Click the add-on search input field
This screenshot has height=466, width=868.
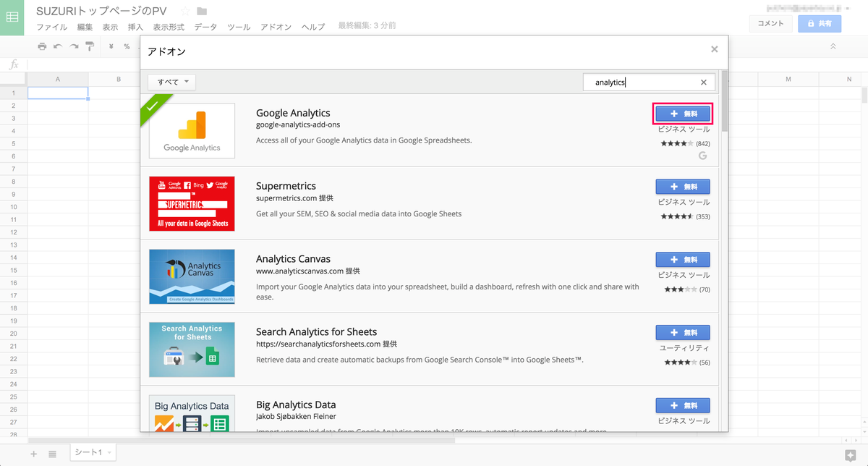click(x=640, y=82)
